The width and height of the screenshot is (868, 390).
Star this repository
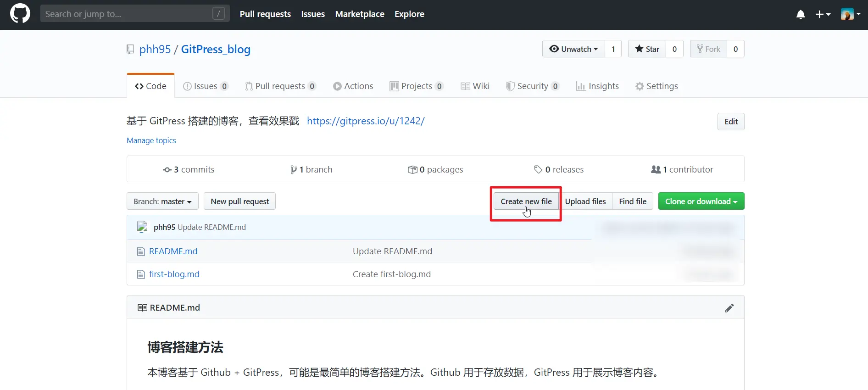(647, 49)
